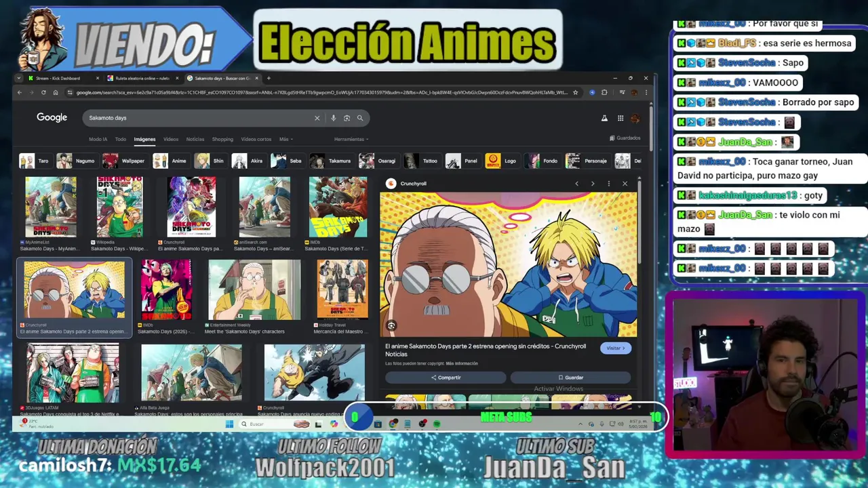Expand the Más search filter dropdown
The height and width of the screenshot is (488, 868).
(x=285, y=140)
